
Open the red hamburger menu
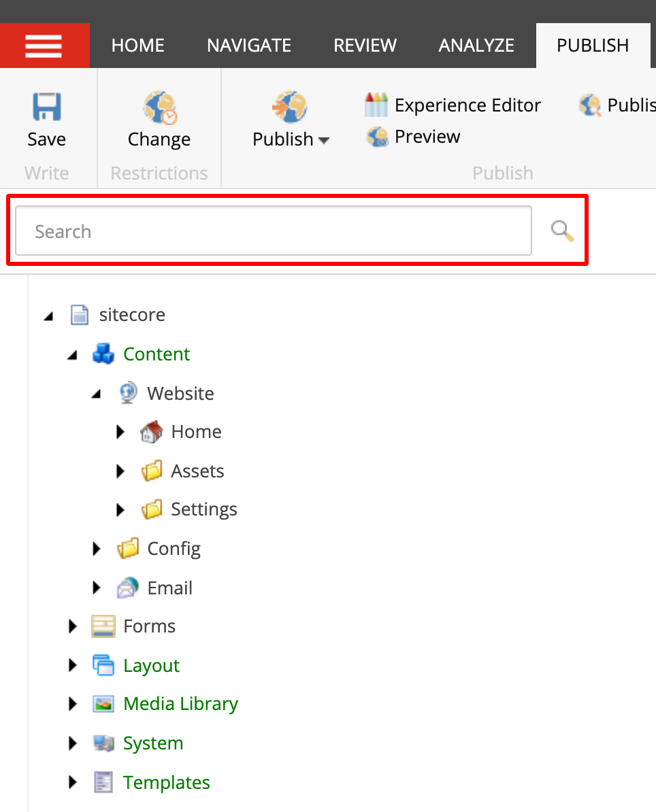(44, 46)
